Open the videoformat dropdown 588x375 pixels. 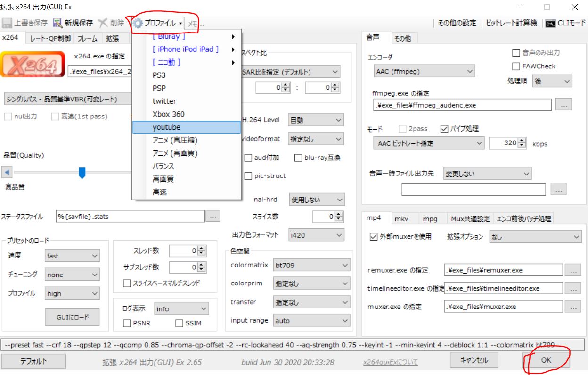pyautogui.click(x=316, y=139)
